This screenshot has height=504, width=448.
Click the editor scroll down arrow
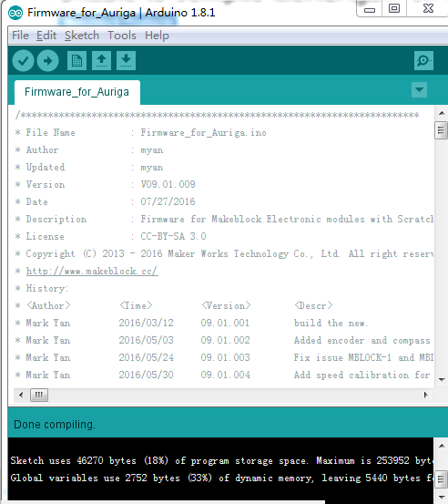click(442, 380)
